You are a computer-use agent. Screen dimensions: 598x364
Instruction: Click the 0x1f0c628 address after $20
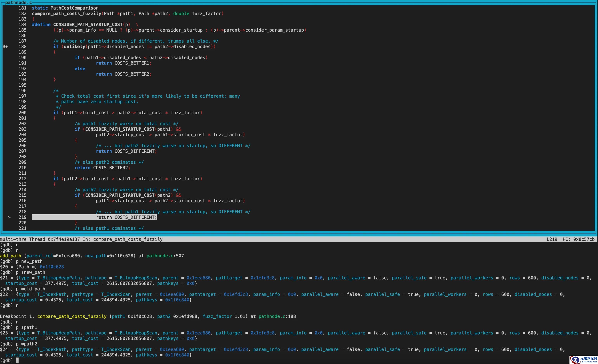(52, 267)
